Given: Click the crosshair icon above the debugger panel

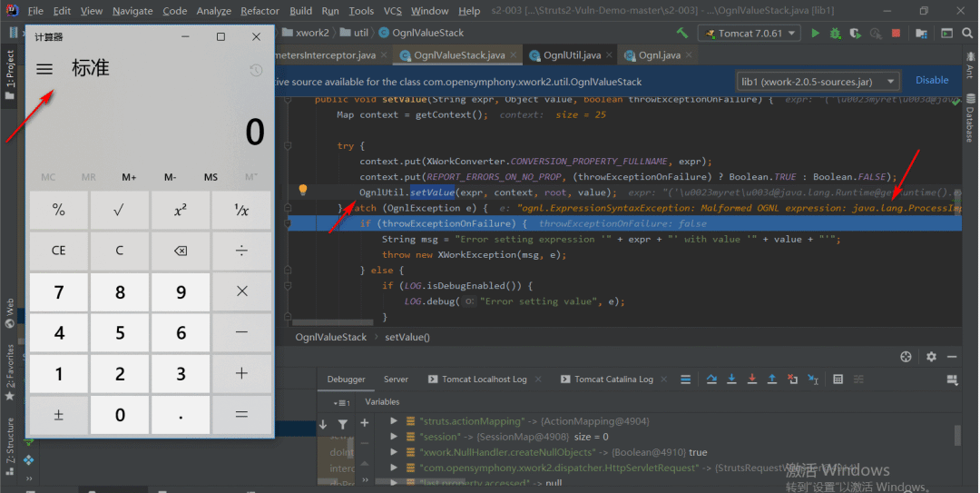Looking at the screenshot, I should tap(906, 357).
